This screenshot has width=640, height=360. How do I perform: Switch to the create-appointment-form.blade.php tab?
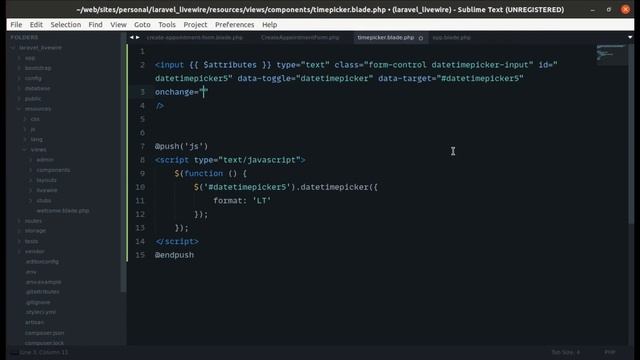click(x=194, y=38)
